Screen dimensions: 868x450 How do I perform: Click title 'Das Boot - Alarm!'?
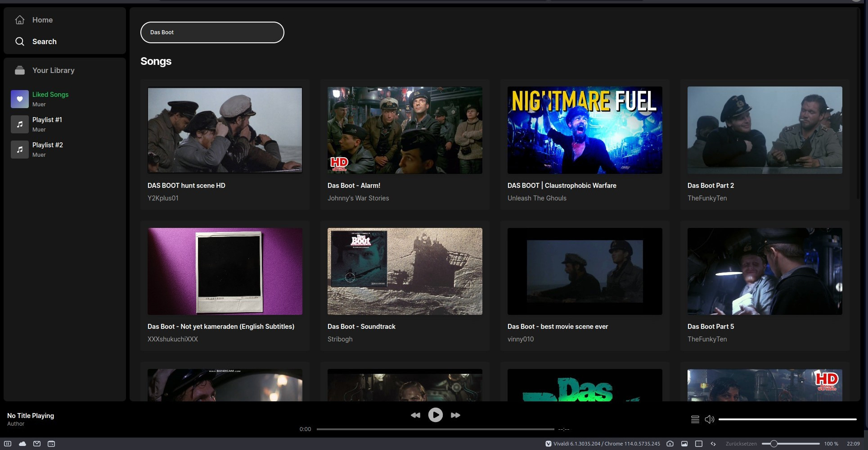[354, 186]
